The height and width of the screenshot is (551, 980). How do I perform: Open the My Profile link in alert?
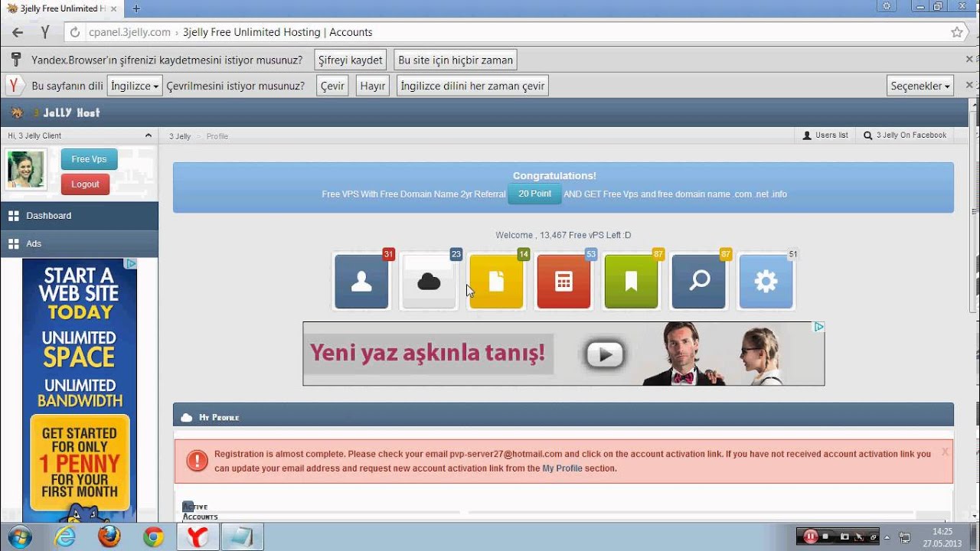562,468
